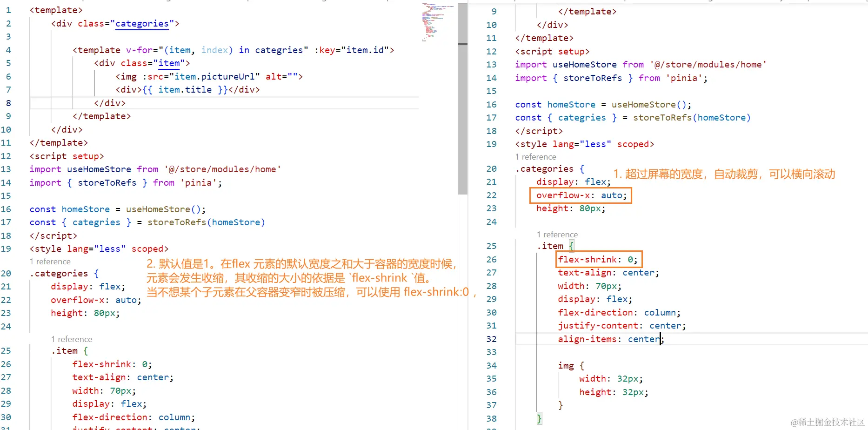Click '.categories {' selector in left editor
This screenshot has height=430, width=868.
point(64,274)
